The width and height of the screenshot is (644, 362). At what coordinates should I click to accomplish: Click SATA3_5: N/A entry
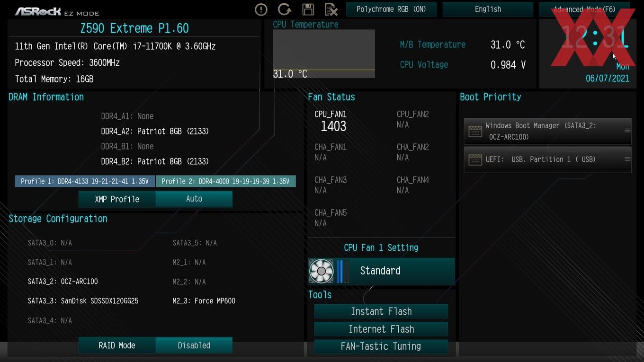click(195, 243)
